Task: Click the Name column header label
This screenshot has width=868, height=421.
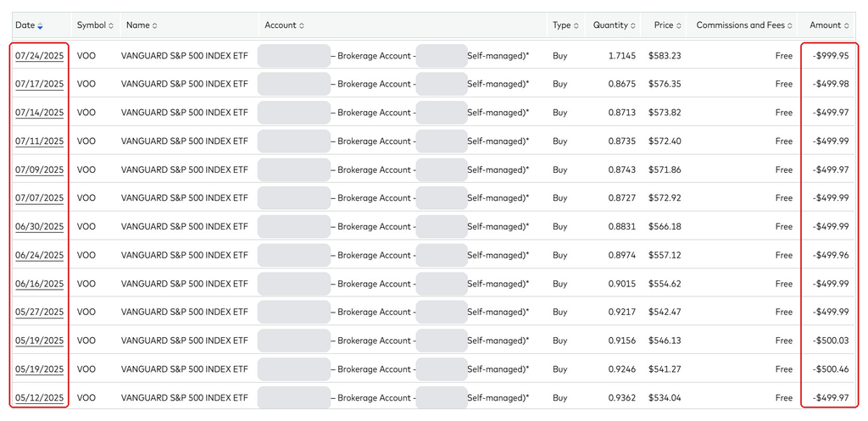Action: click(x=138, y=25)
